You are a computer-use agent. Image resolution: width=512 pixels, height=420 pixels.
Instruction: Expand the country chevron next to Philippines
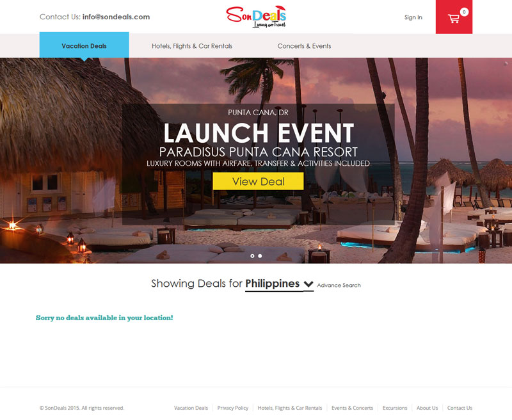pos(308,284)
